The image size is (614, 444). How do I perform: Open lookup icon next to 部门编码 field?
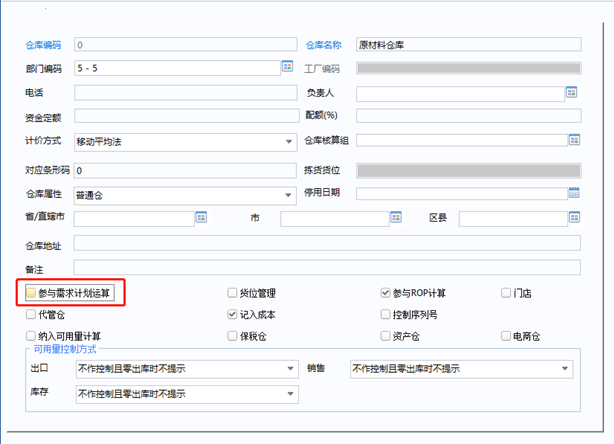click(287, 66)
